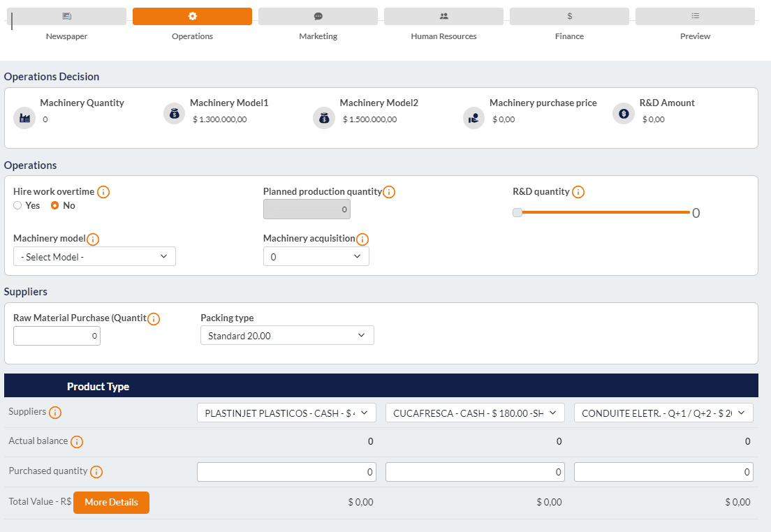Select Yes for hire work overtime
771x532 pixels.
(18, 206)
